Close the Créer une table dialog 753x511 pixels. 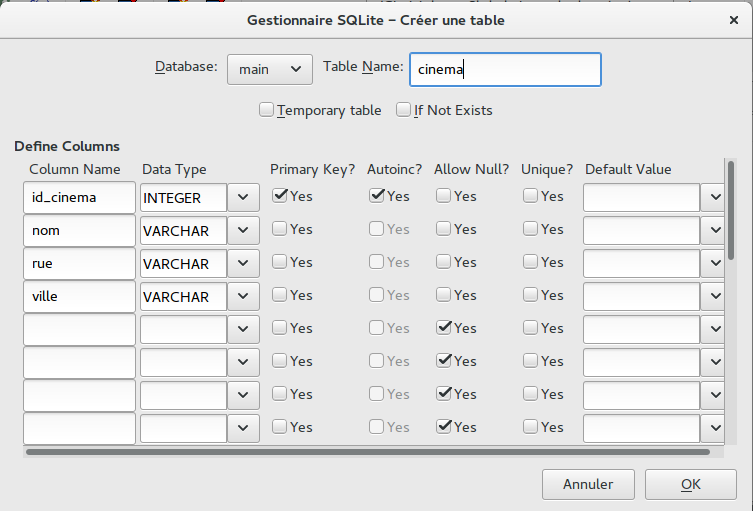[733, 19]
